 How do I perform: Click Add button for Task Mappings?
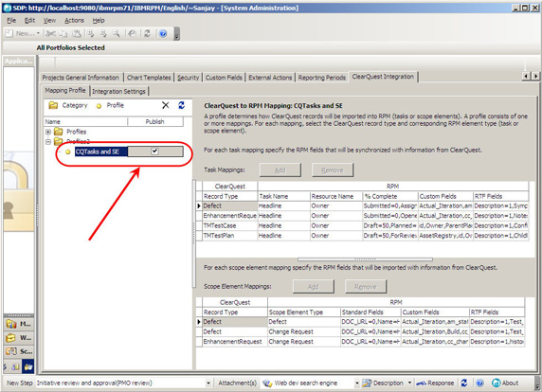tap(280, 169)
